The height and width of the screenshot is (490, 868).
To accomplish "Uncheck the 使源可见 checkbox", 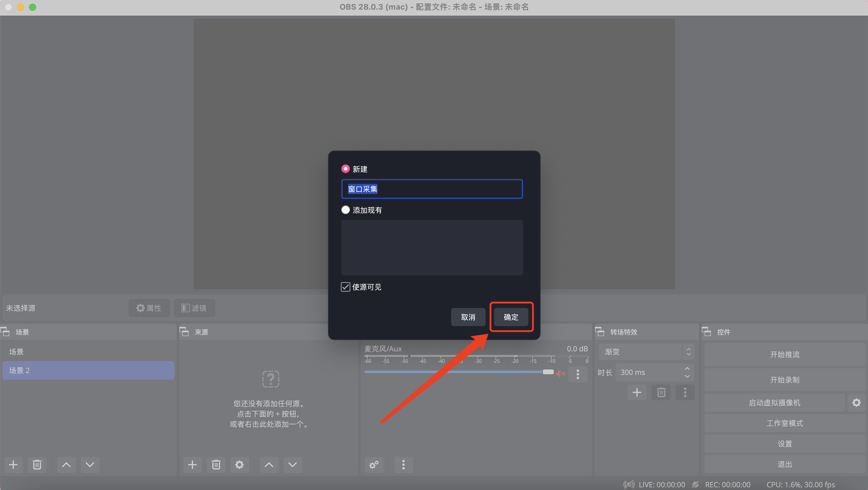I will (x=345, y=287).
